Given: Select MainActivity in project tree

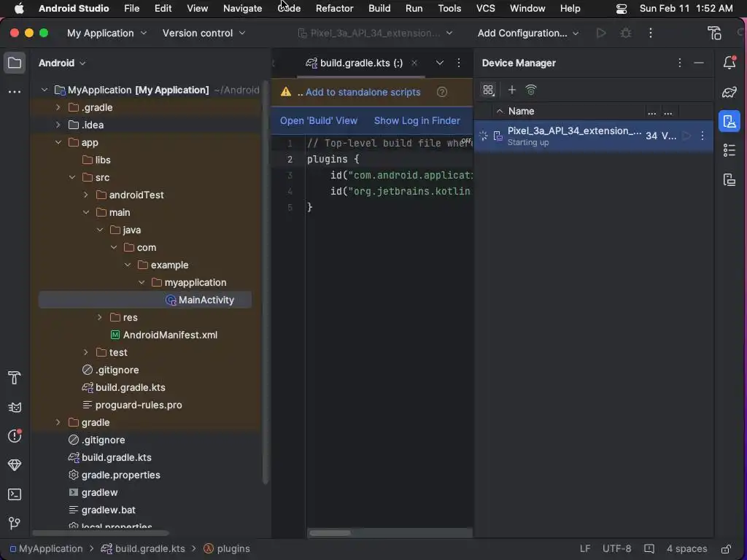Looking at the screenshot, I should [x=145, y=300].
